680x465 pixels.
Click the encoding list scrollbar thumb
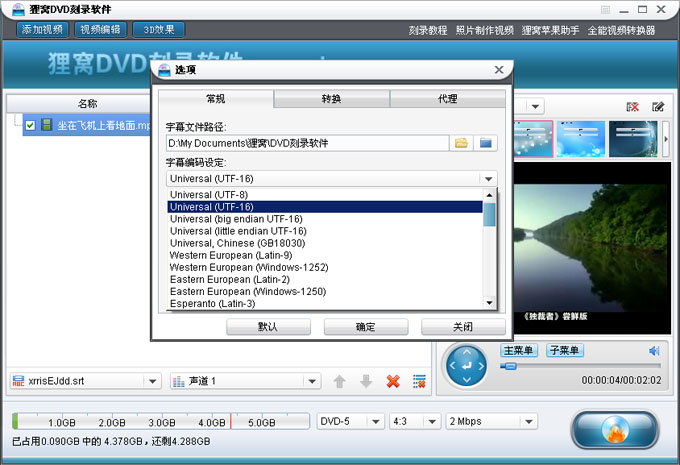click(x=489, y=214)
